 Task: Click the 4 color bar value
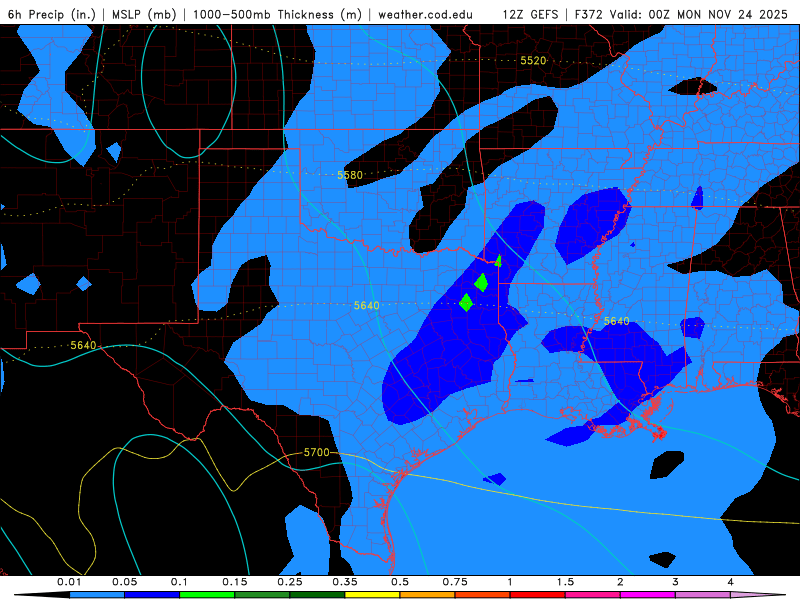click(731, 582)
